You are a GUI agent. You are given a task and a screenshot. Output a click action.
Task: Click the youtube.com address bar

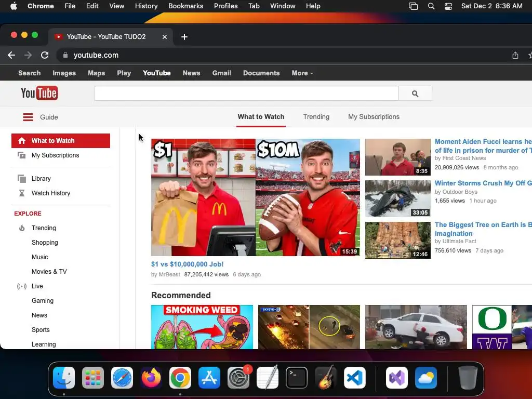point(96,55)
